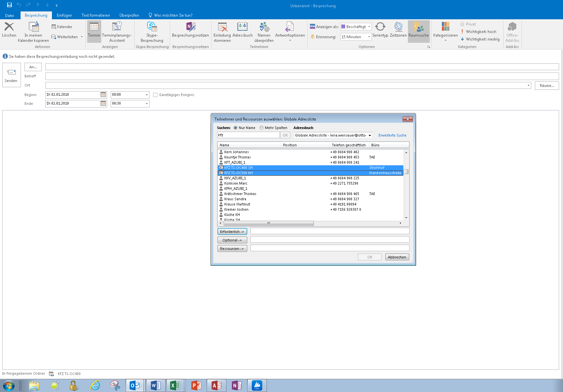Copy meeting to my calendar icon
Viewport: 563px width, 392px height.
[34, 27]
